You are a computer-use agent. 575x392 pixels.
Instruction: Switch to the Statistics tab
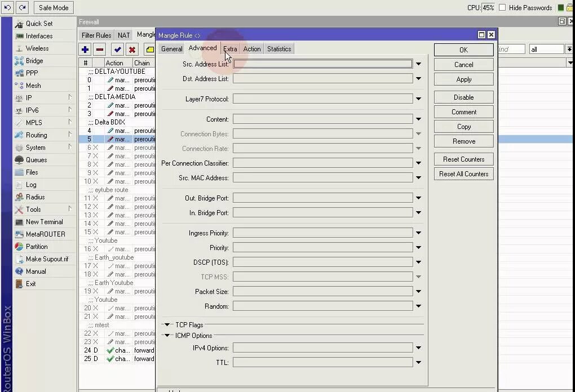279,49
